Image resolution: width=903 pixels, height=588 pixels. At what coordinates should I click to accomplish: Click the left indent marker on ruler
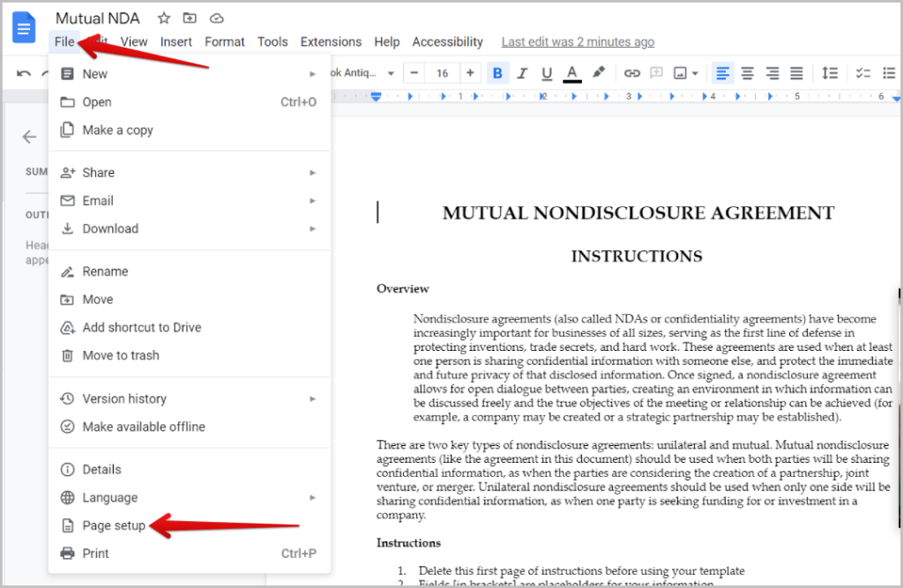[376, 97]
